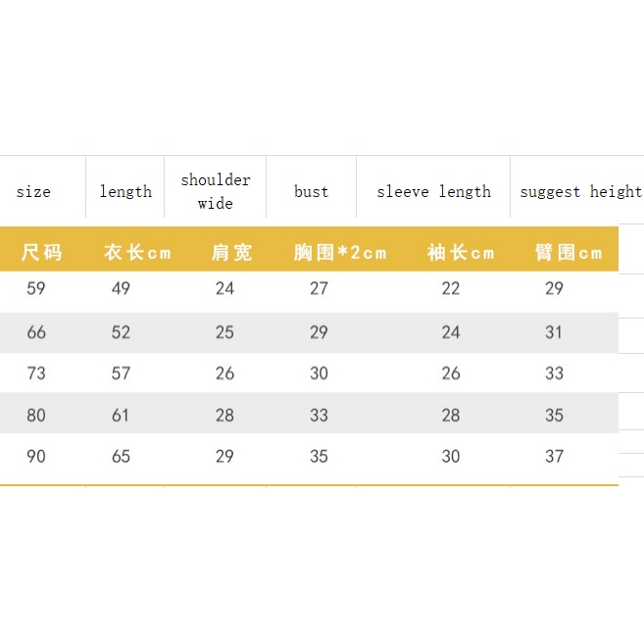This screenshot has height=644, width=644.
Task: Select the 'length' header cell
Action: [125, 192]
